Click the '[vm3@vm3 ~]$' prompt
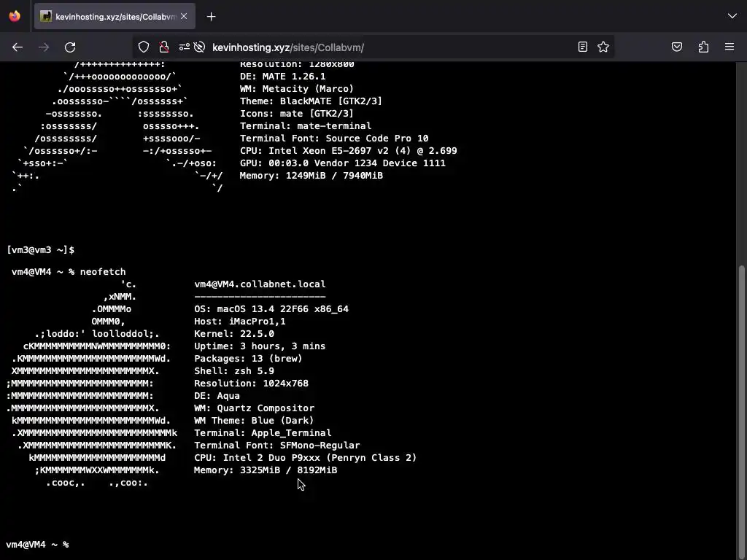747x560 pixels. 41,250
